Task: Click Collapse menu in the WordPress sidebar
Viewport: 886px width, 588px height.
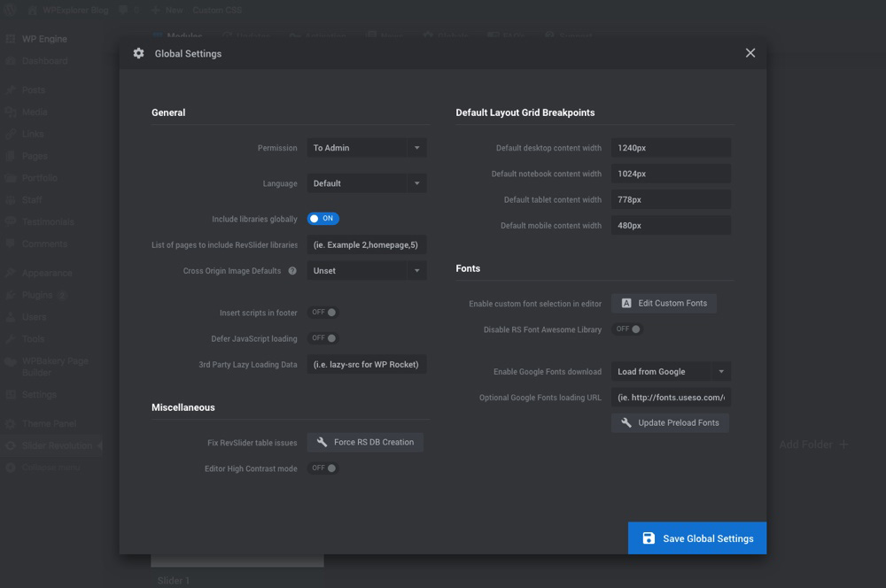Action: pyautogui.click(x=51, y=468)
